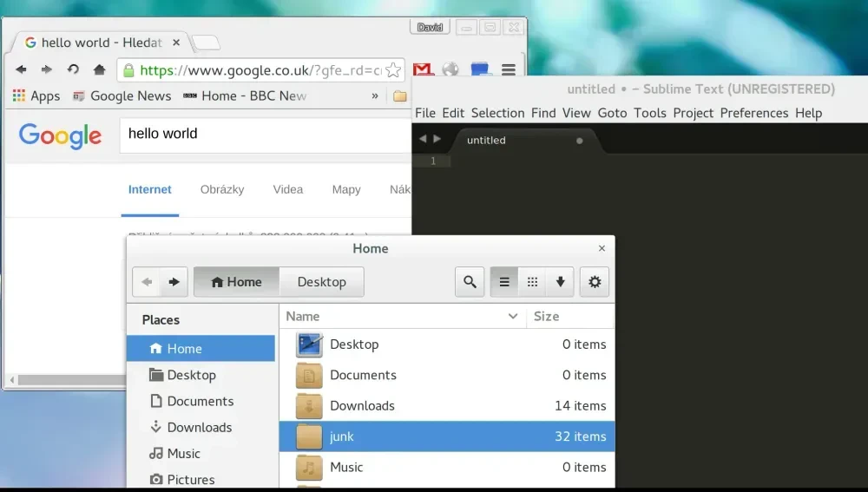Sort by the Name column header
This screenshot has height=492, width=868.
[403, 316]
